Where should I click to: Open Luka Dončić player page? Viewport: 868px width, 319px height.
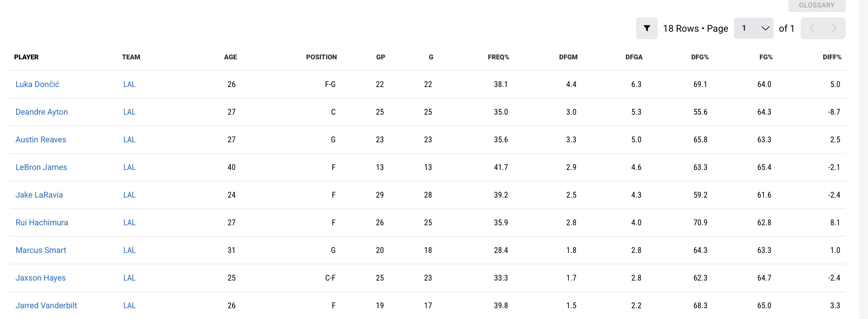pyautogui.click(x=37, y=84)
